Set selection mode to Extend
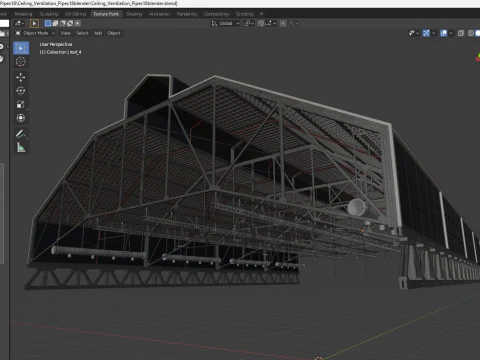Screen dimensions: 480x360 [x=55, y=23]
